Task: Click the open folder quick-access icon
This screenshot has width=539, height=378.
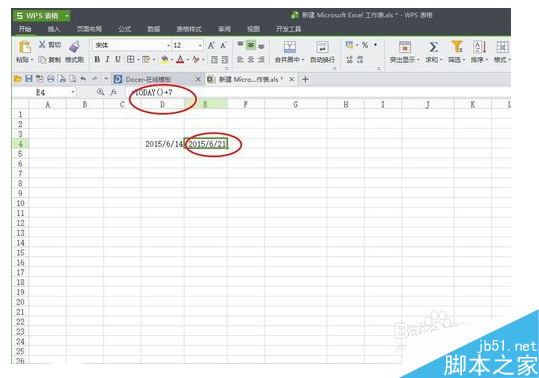Action: pyautogui.click(x=17, y=79)
